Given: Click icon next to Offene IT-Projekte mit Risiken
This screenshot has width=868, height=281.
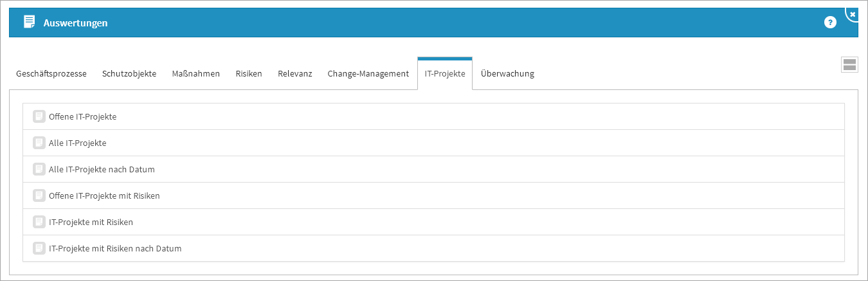Looking at the screenshot, I should tap(39, 195).
